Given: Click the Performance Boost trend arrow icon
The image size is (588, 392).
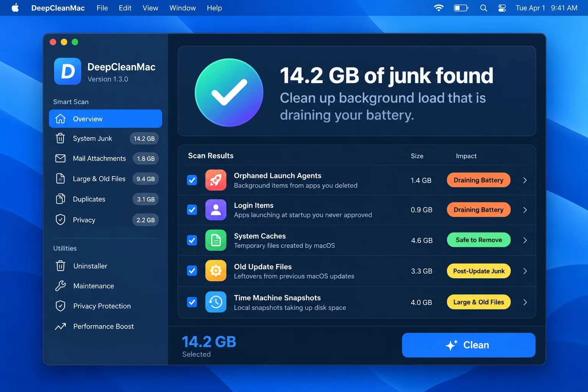Looking at the screenshot, I should [60, 326].
